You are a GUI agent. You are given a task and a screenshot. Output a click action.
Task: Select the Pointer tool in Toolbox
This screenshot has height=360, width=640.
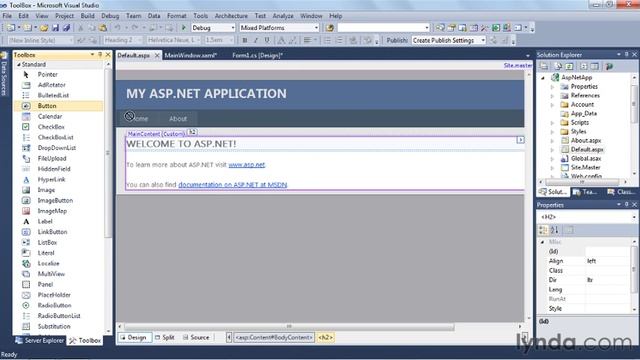pos(48,74)
